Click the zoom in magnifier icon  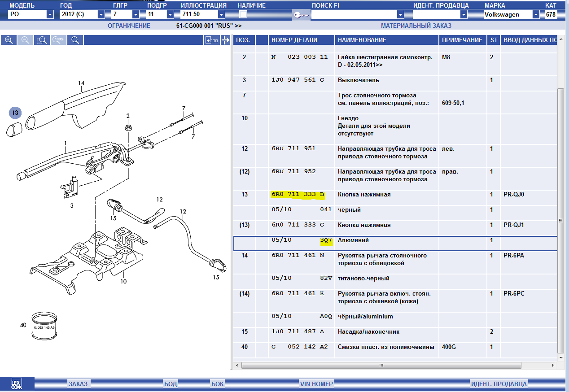(x=9, y=40)
